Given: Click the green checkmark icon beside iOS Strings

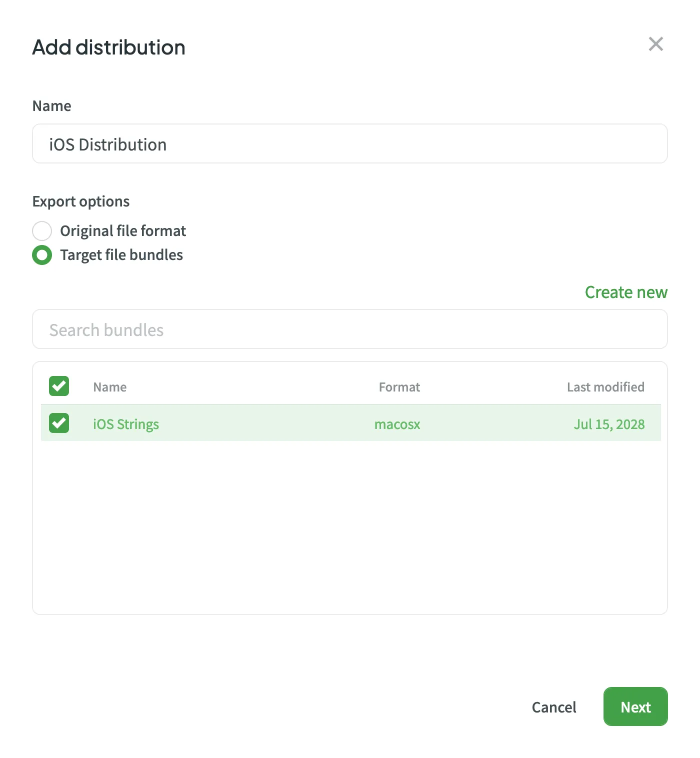Looking at the screenshot, I should coord(58,423).
